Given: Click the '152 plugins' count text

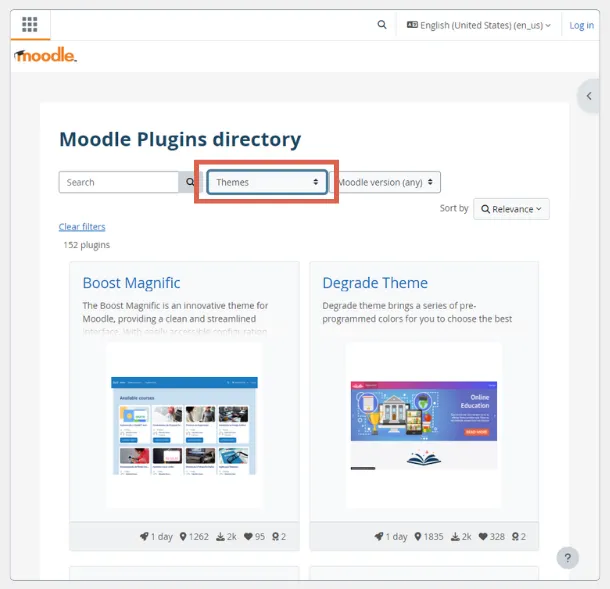Looking at the screenshot, I should pos(86,245).
